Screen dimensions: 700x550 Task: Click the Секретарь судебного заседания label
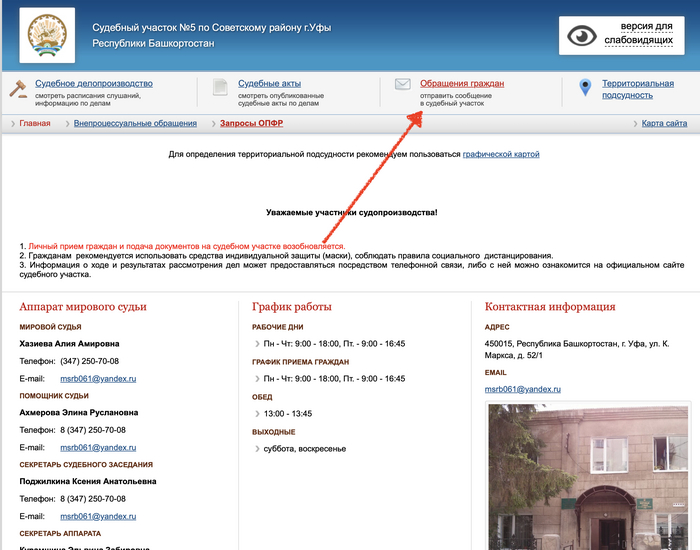coord(86,465)
